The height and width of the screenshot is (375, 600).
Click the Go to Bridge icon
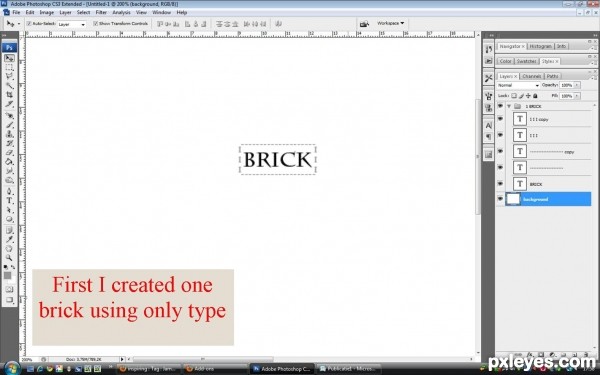tap(364, 24)
